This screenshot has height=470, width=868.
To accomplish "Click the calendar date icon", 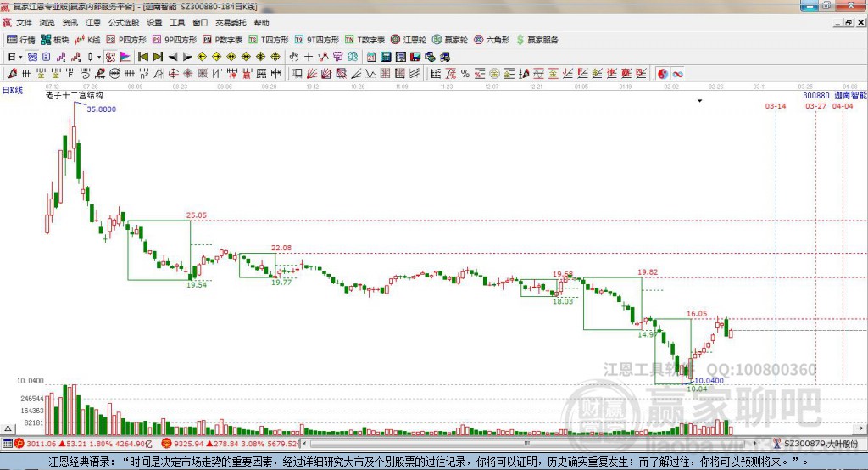I will 371,57.
